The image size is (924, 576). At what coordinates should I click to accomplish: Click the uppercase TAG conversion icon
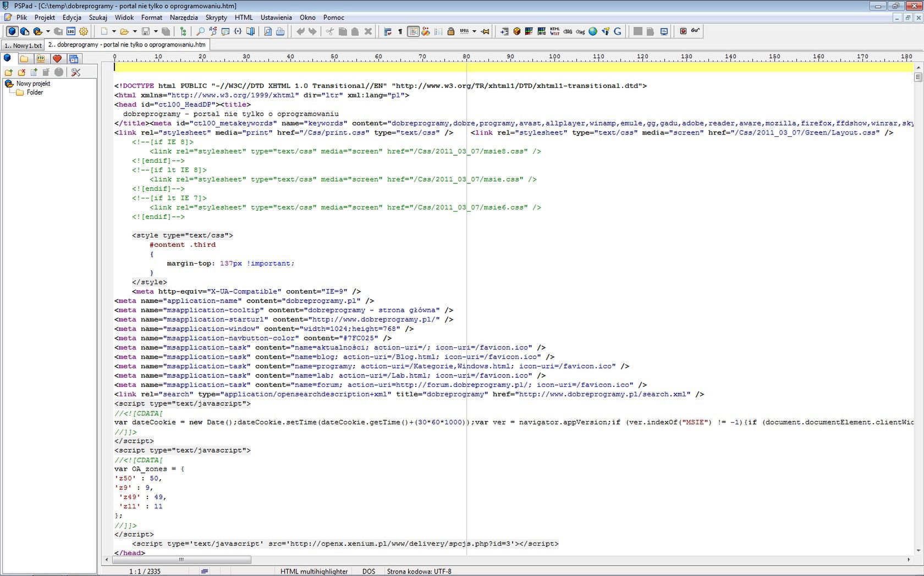(568, 31)
